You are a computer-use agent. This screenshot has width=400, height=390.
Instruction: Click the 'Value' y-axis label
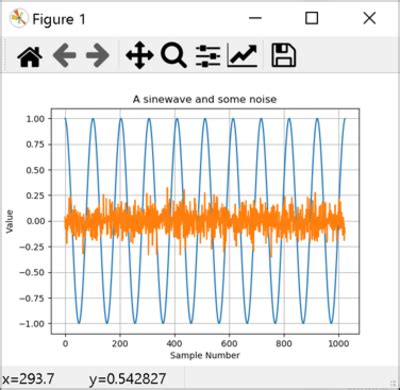pyautogui.click(x=10, y=221)
